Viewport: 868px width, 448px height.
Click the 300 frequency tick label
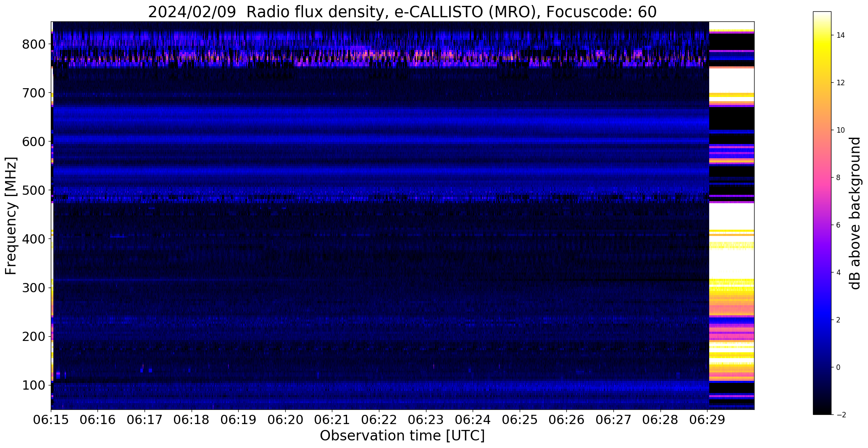[34, 288]
